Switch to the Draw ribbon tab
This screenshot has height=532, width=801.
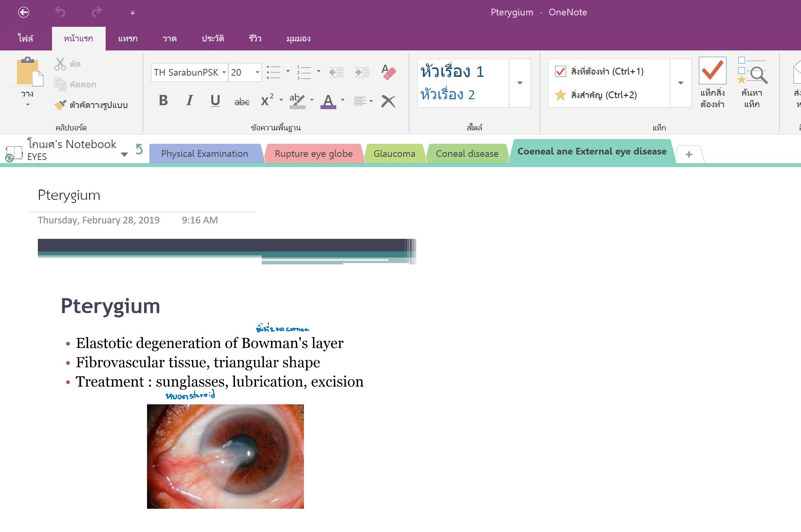coord(169,39)
